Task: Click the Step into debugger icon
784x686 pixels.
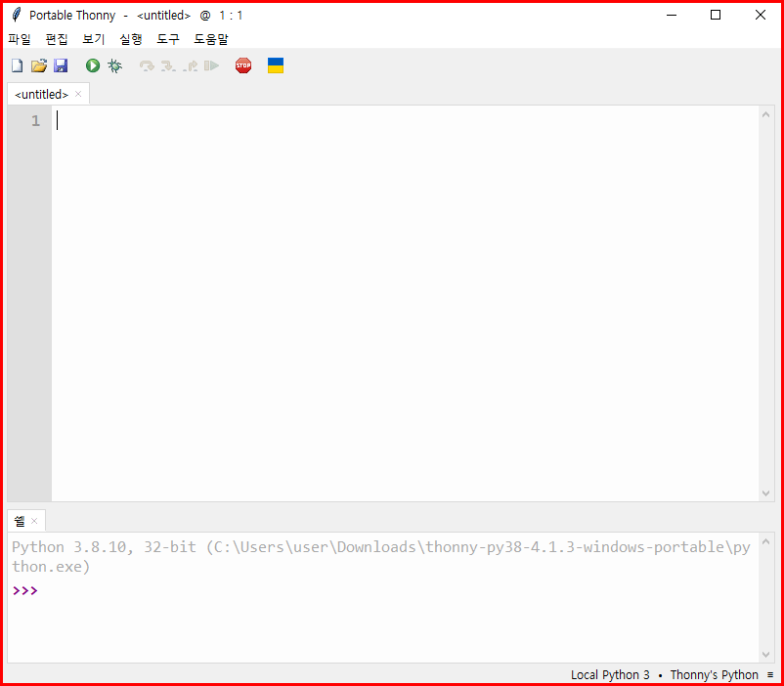Action: 168,66
